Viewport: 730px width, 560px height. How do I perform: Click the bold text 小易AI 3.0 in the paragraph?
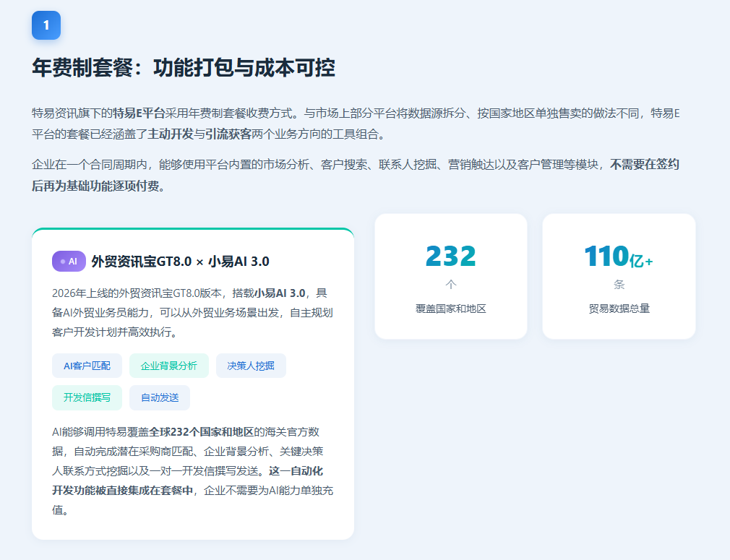[280, 293]
